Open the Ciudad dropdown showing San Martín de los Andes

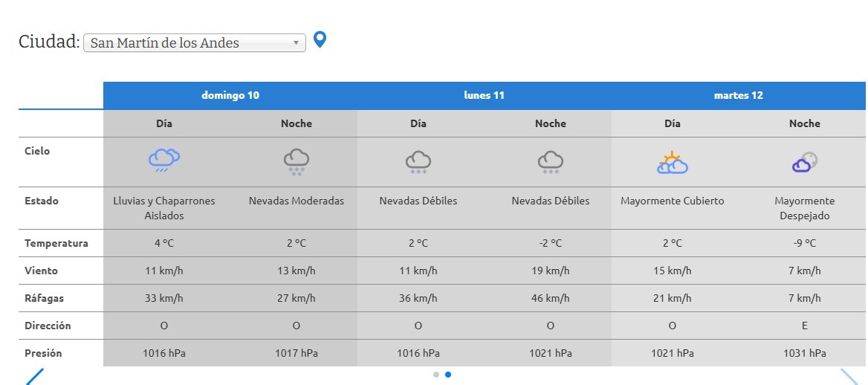click(195, 43)
